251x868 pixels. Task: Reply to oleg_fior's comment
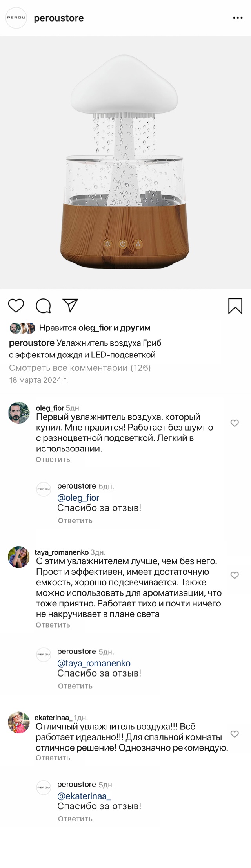tap(53, 459)
